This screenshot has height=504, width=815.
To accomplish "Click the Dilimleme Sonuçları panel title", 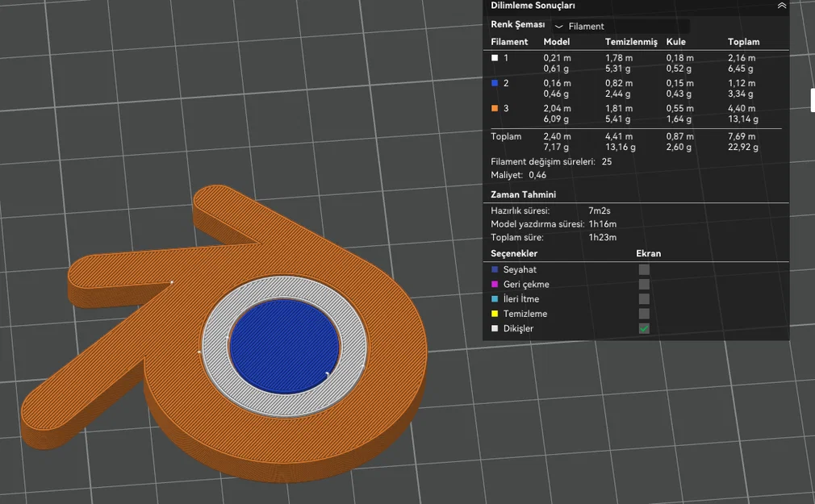I will coord(533,6).
